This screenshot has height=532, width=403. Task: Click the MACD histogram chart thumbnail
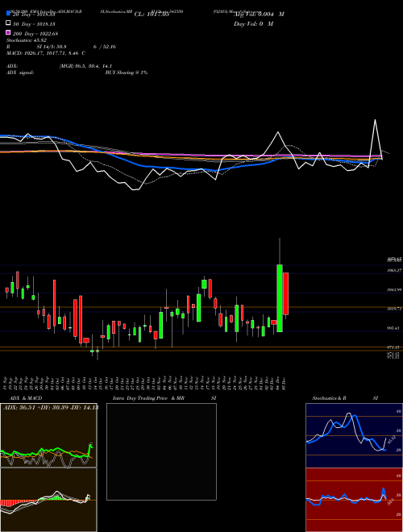click(48, 500)
